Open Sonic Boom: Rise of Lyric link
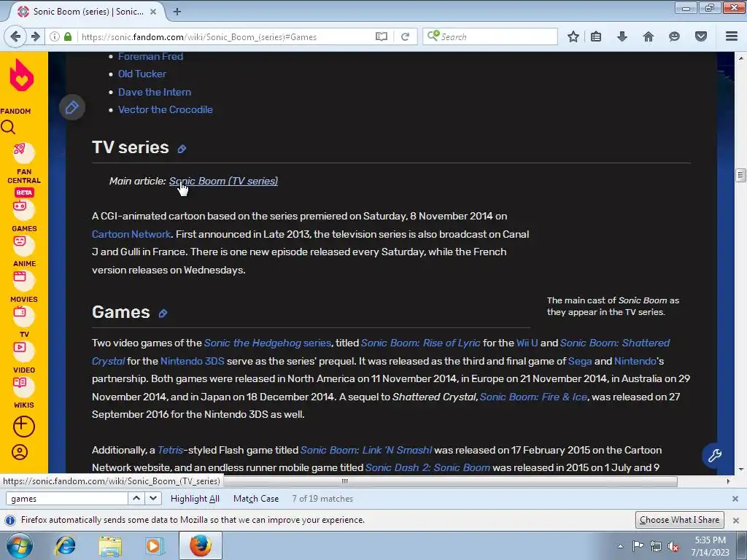The height and width of the screenshot is (560, 747). coord(421,343)
